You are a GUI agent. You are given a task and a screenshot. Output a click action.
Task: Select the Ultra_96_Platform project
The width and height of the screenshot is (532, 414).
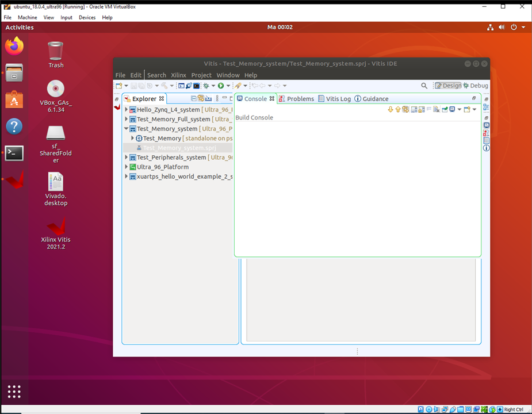pos(162,167)
